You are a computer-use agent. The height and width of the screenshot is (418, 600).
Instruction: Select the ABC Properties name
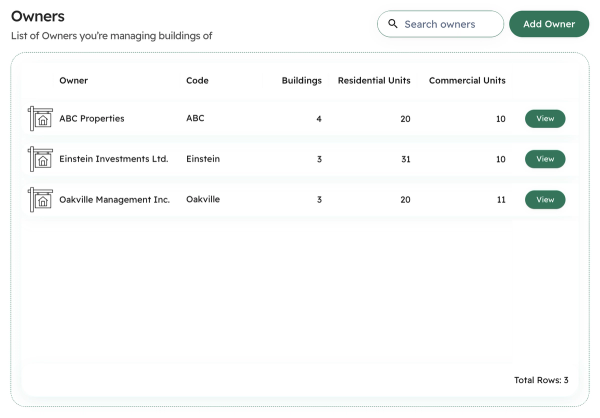[x=92, y=119]
